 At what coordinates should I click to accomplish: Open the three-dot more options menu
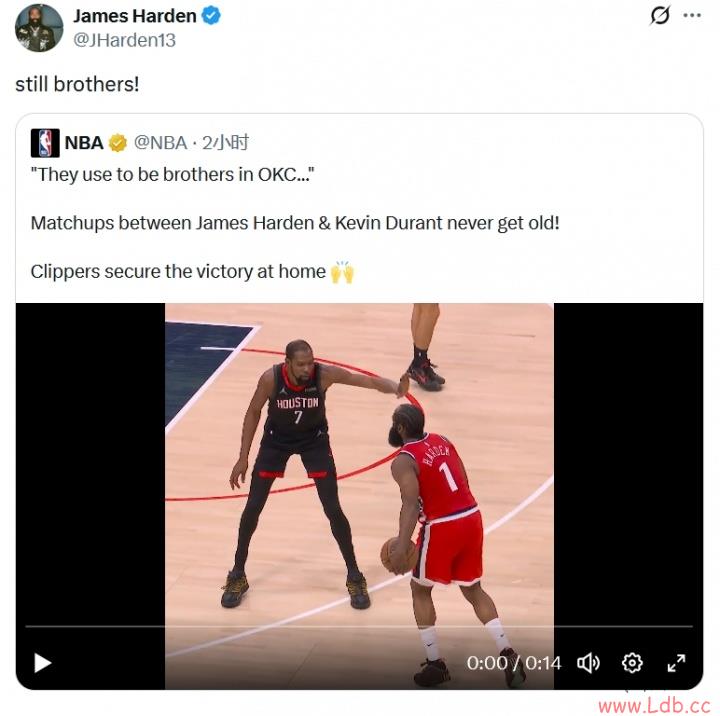click(x=692, y=16)
